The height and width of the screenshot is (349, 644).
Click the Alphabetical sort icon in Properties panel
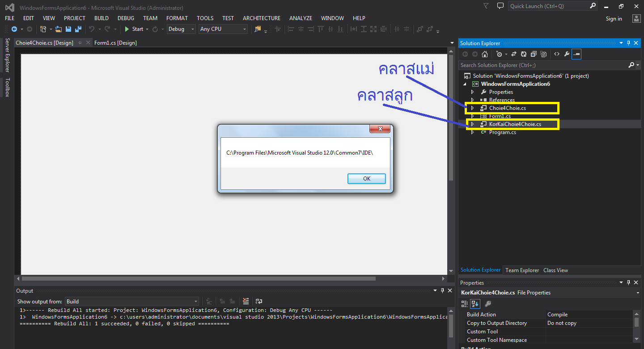[x=475, y=304]
